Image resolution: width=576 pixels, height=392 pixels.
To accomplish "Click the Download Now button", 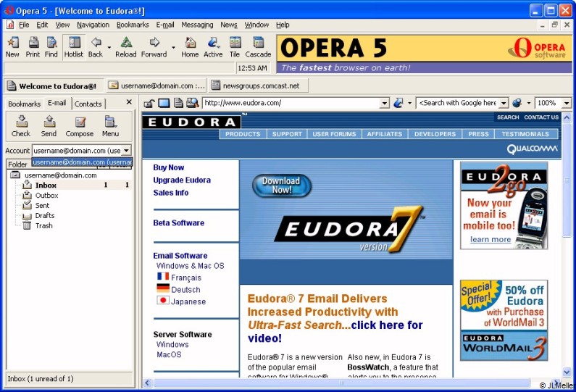I will pyautogui.click(x=281, y=185).
